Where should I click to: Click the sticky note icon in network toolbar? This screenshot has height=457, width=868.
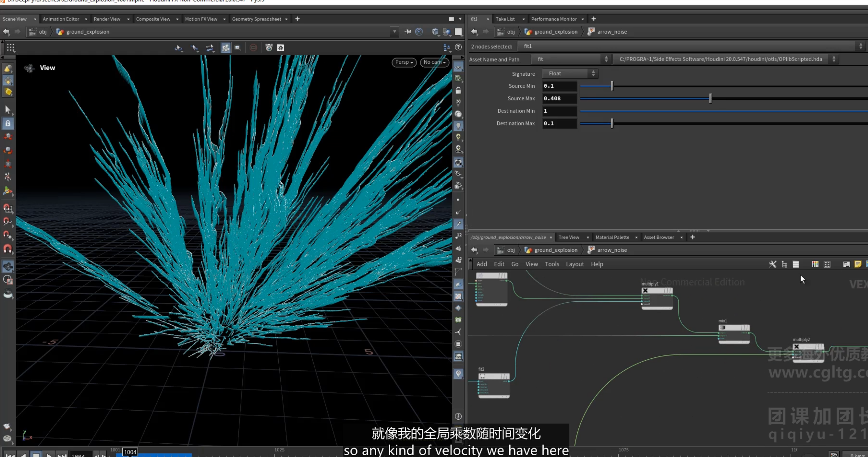tap(858, 264)
